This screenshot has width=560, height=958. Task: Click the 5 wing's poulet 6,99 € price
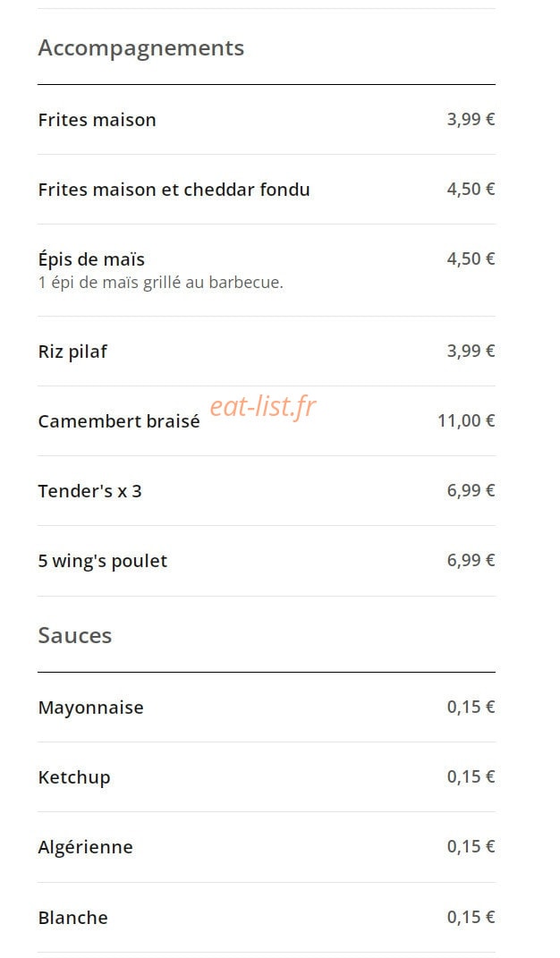pos(471,560)
